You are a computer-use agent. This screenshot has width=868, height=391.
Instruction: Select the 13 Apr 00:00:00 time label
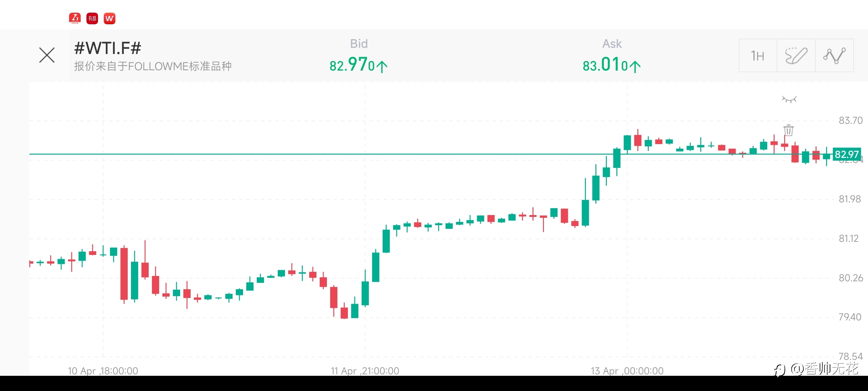pyautogui.click(x=627, y=371)
